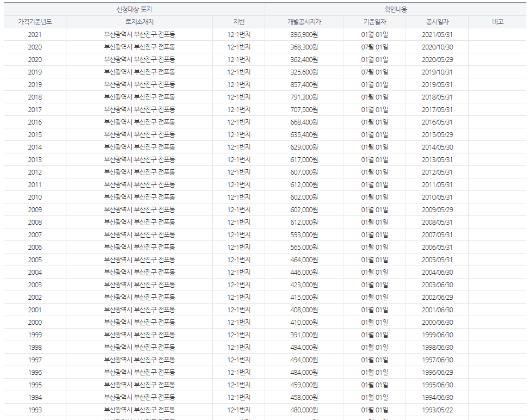Click the 2020/10/30 announcement date
This screenshot has width=528, height=420.
437,47
